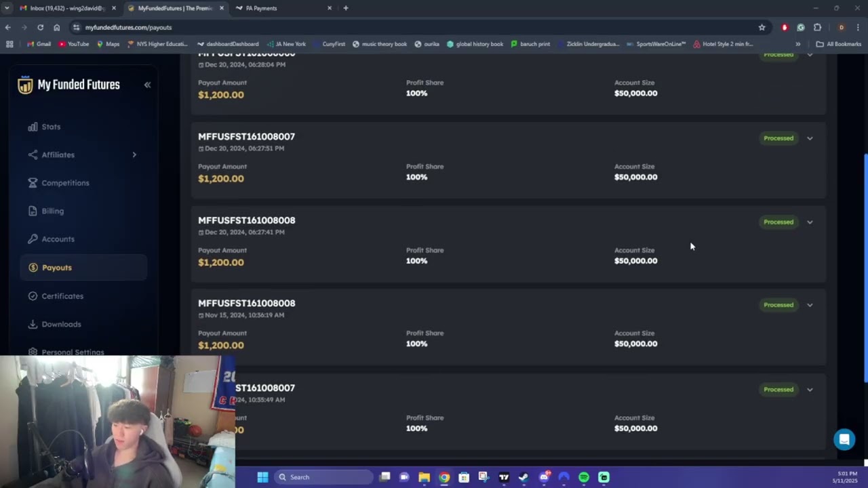This screenshot has width=868, height=488.
Task: Click the hourglass icon beside Competitions
Action: point(33,183)
